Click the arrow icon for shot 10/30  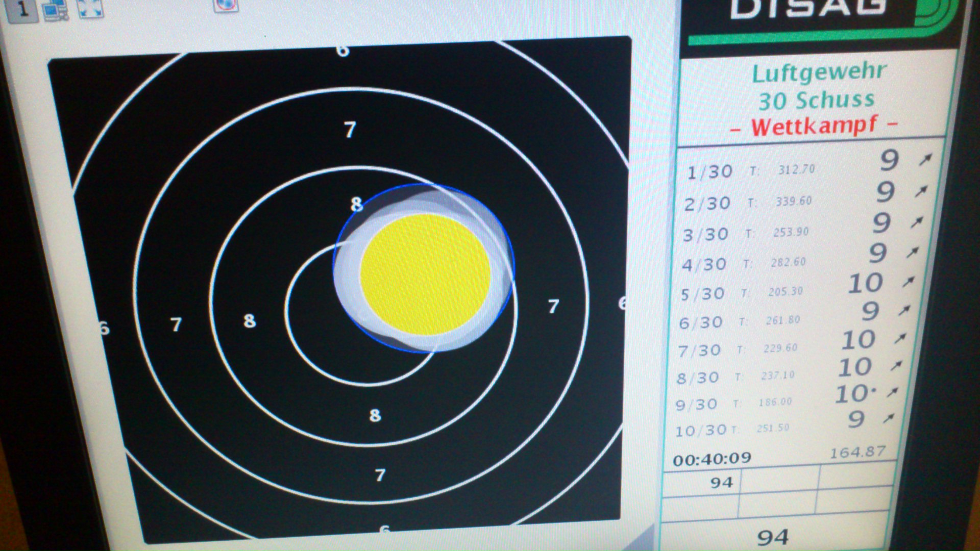pos(889,418)
